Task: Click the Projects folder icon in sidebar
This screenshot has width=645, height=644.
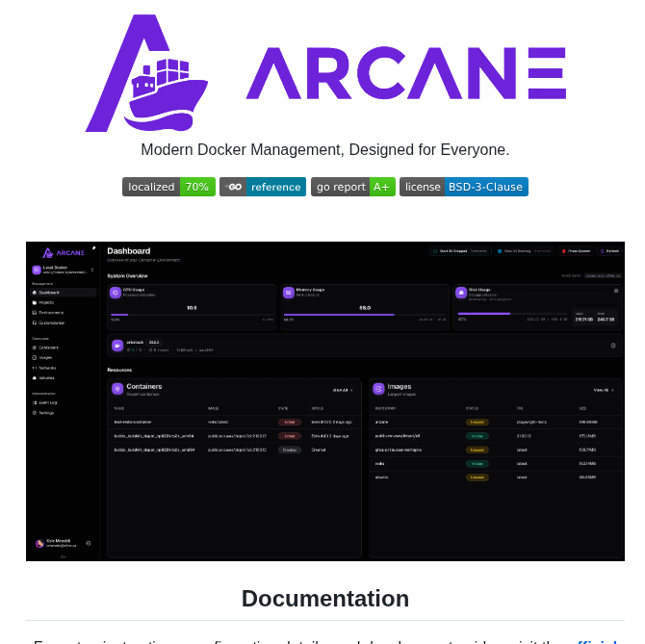Action: [x=35, y=302]
